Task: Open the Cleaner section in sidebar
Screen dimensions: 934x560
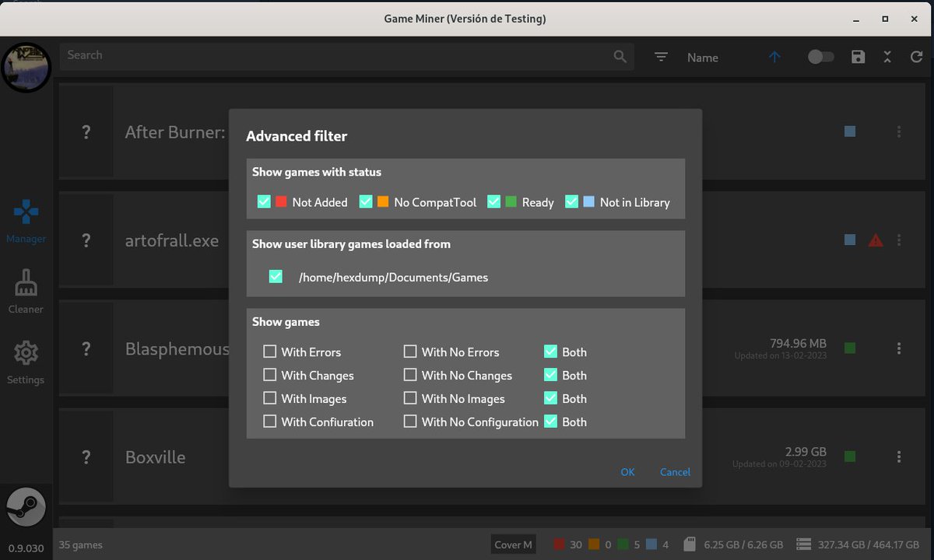Action: pyautogui.click(x=26, y=292)
